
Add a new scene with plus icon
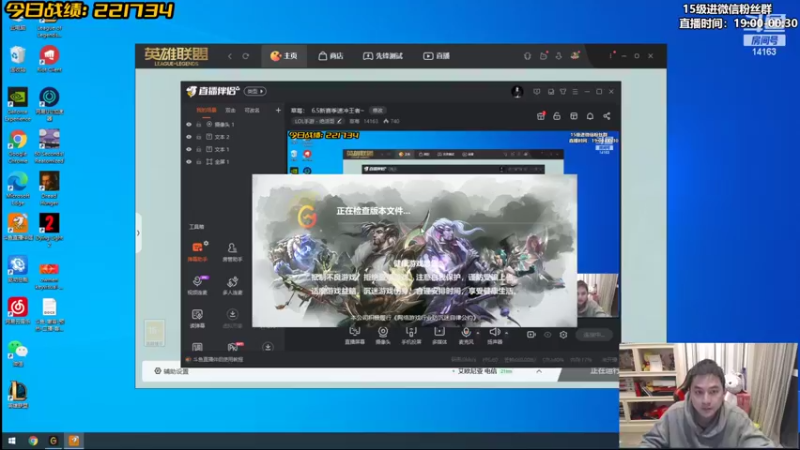tap(278, 110)
